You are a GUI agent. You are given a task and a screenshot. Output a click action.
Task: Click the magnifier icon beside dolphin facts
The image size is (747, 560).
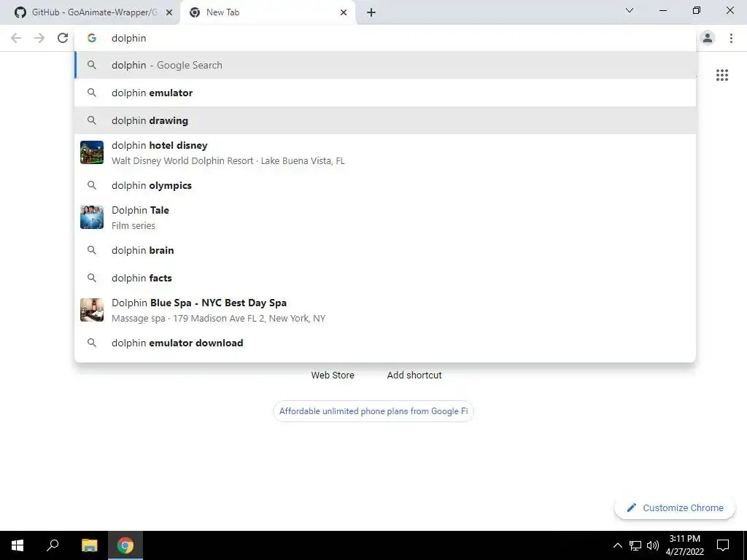pos(92,278)
